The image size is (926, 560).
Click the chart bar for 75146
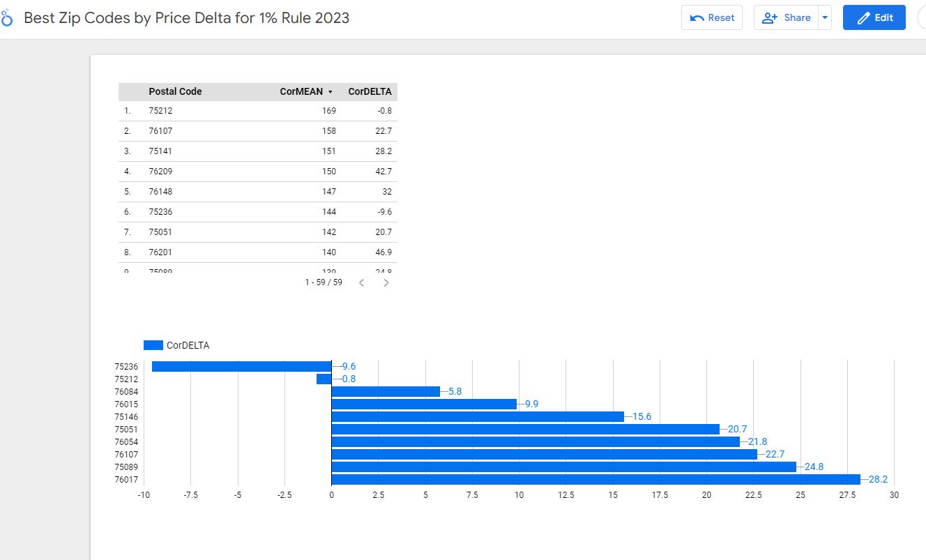pos(478,416)
